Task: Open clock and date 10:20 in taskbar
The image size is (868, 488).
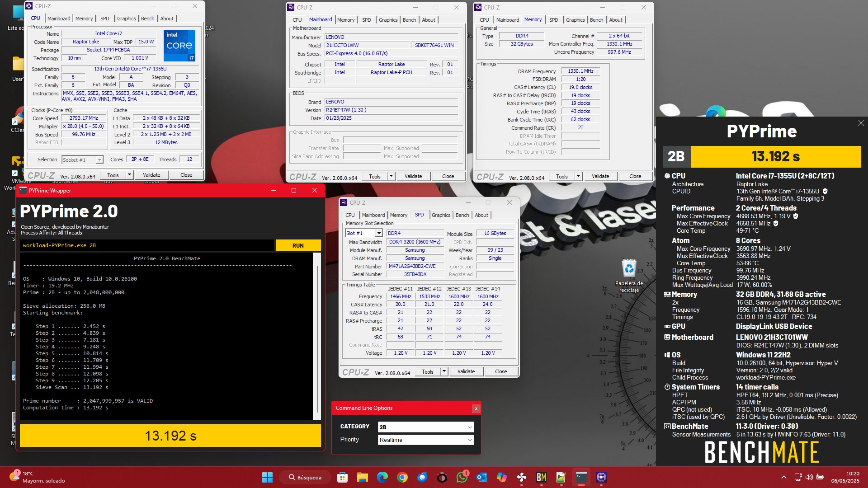Action: tap(845, 477)
